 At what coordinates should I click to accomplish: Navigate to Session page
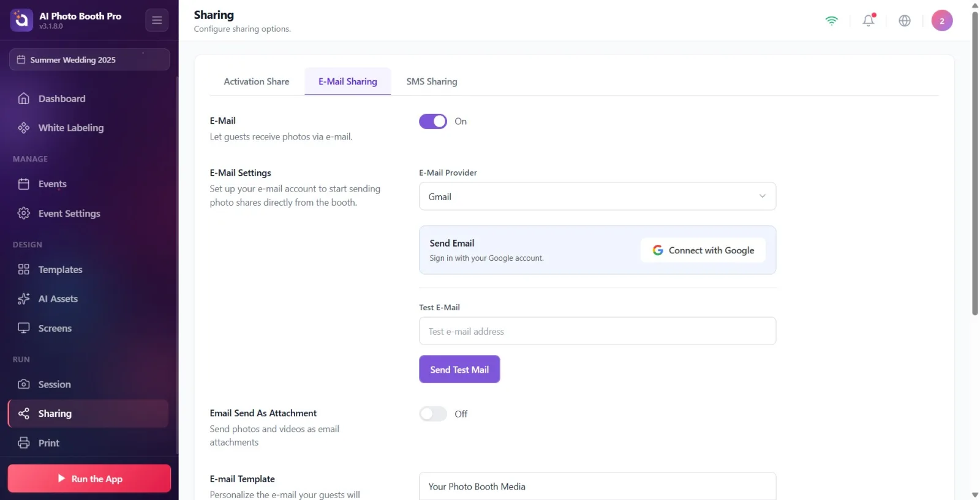(x=88, y=384)
